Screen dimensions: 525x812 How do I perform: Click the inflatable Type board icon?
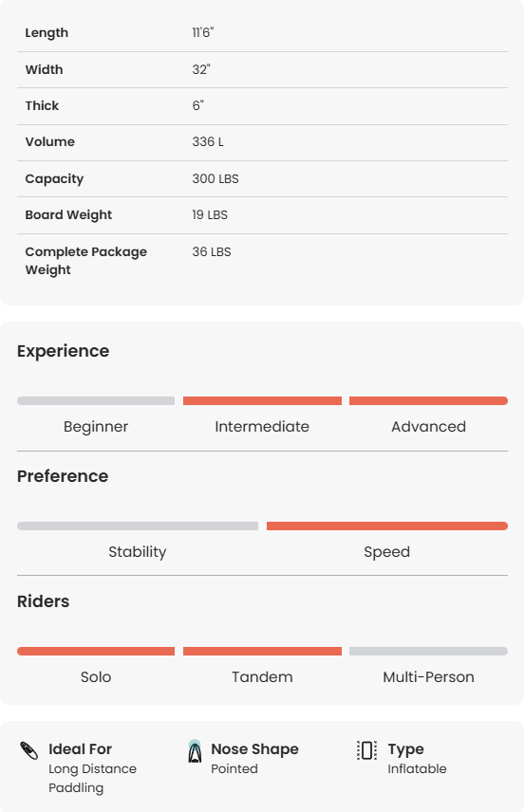[366, 750]
